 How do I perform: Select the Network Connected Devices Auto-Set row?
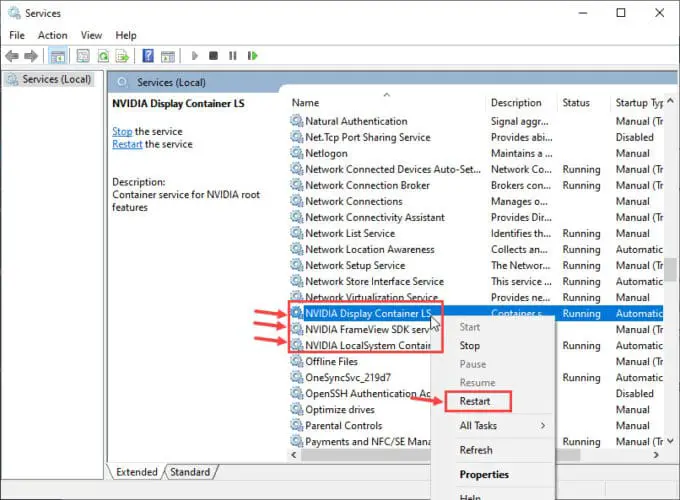click(x=476, y=169)
